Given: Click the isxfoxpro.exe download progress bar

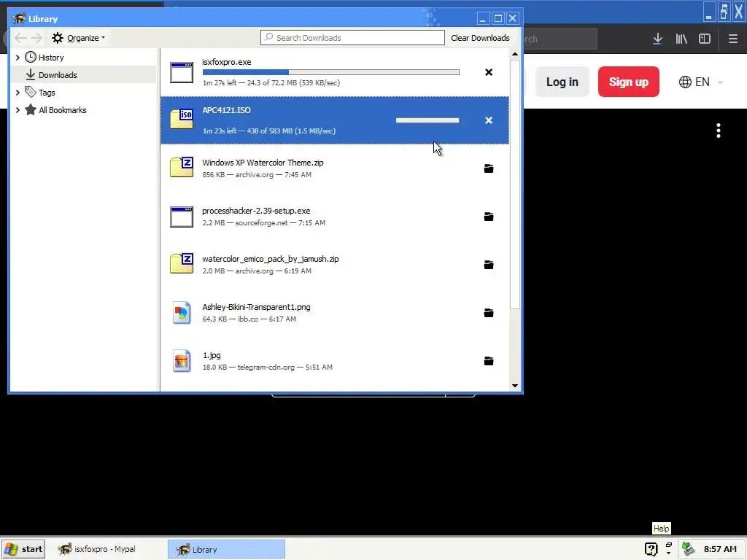Looking at the screenshot, I should (x=331, y=72).
